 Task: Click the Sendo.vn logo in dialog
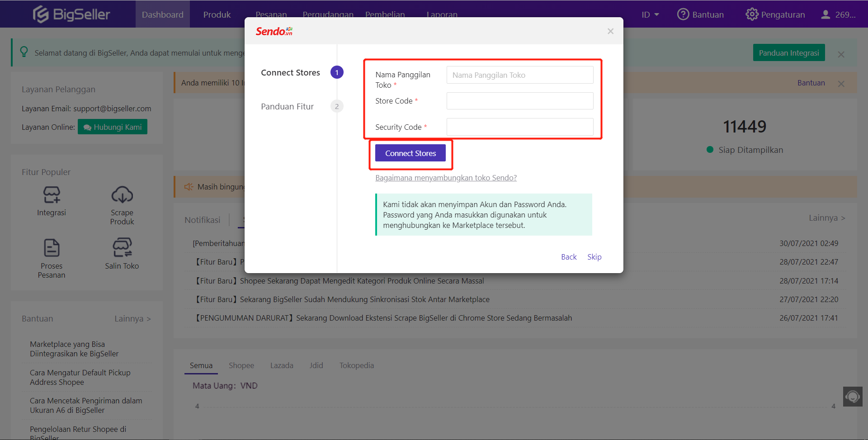point(274,31)
